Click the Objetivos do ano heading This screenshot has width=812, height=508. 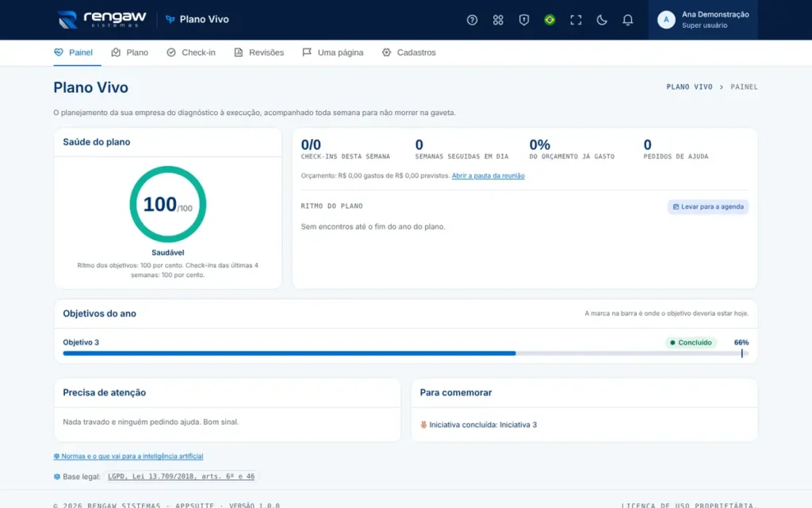click(x=99, y=314)
